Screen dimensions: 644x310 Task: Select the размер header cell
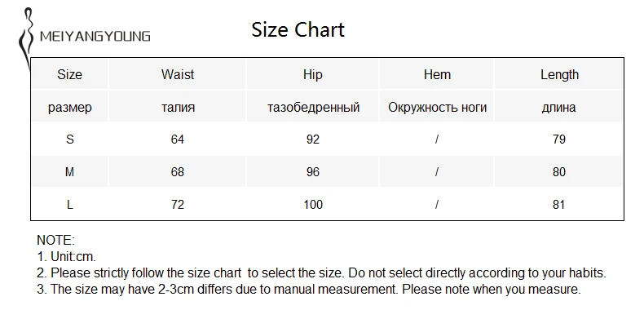click(x=70, y=108)
